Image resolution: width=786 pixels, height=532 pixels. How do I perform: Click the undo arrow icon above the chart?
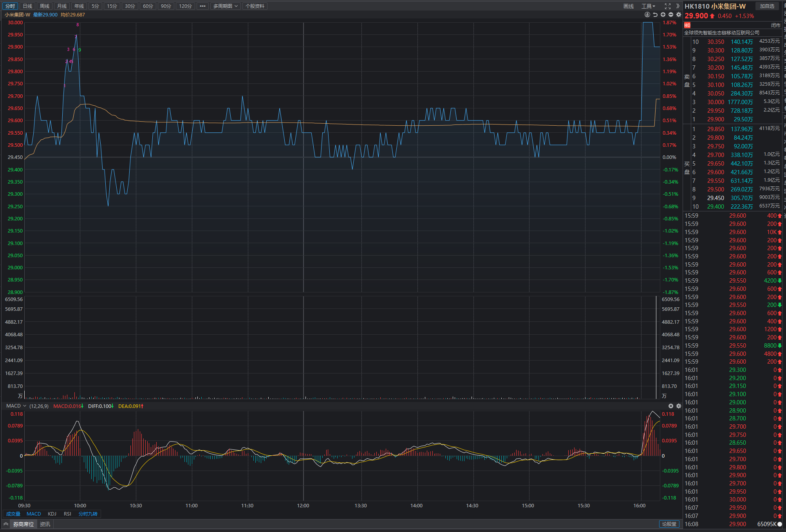(x=655, y=14)
